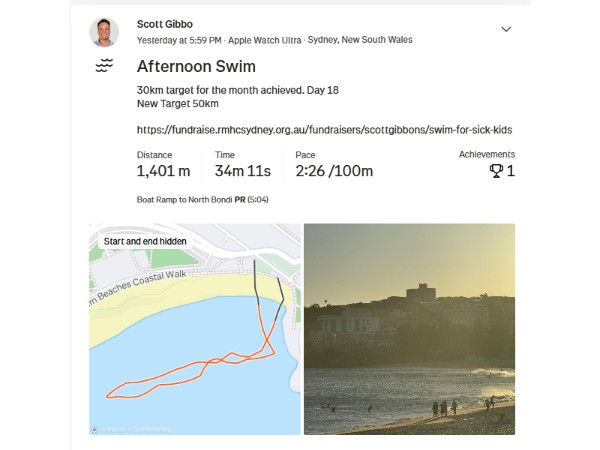Open the swim route map thumbnail
The width and height of the screenshot is (600, 450).
195,329
